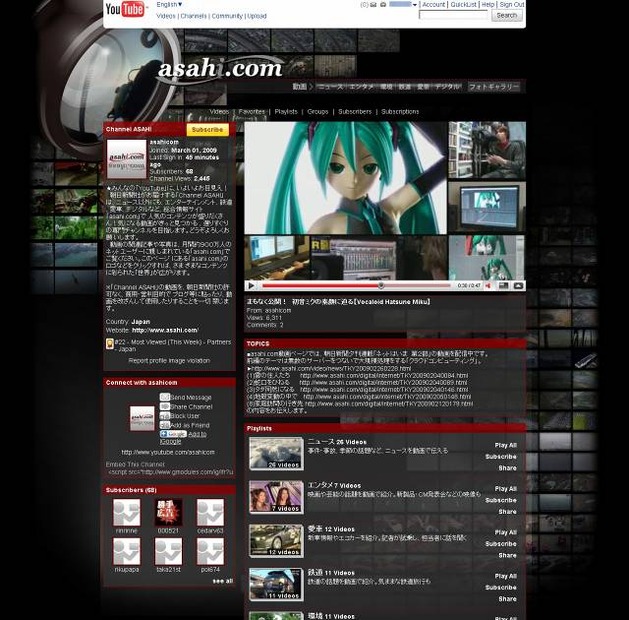Open the Subscriptions channel tab
Screen dimensions: 629x620
pos(400,111)
